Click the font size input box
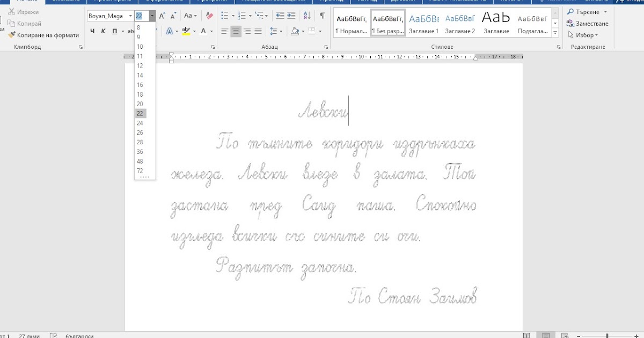This screenshot has height=338, width=644. 142,16
